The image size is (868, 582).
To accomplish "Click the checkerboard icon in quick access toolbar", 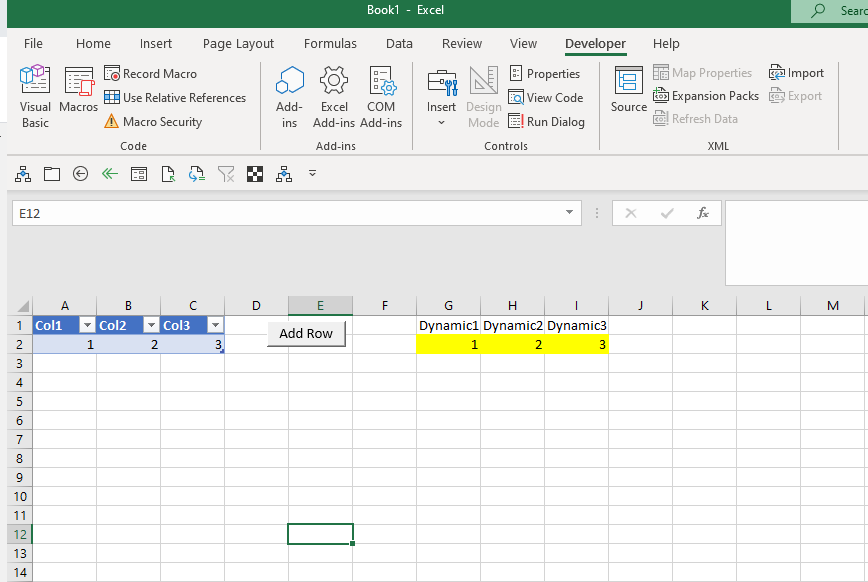I will [x=255, y=174].
